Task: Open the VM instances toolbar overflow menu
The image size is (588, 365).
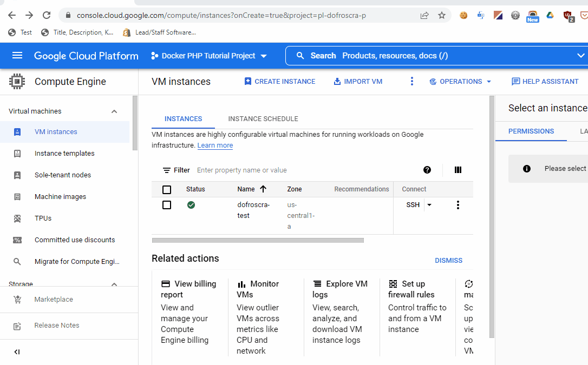Action: tap(411, 81)
